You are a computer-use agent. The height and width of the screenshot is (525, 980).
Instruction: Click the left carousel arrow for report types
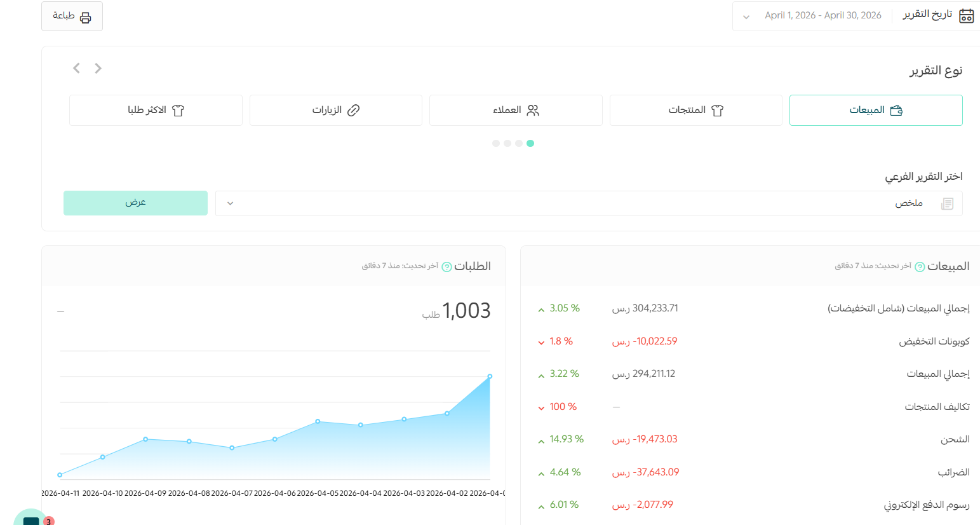click(x=76, y=68)
